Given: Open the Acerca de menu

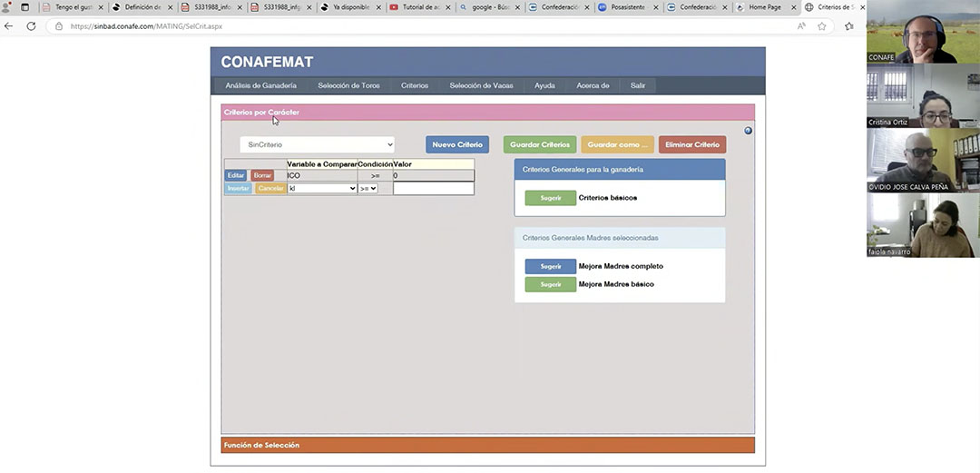Looking at the screenshot, I should pyautogui.click(x=593, y=85).
